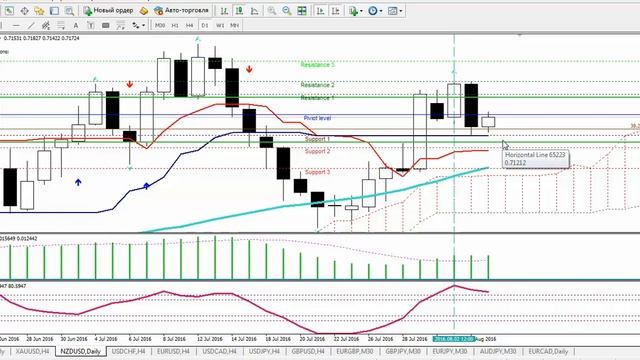Select the trendline drawing tool

[x=31, y=25]
